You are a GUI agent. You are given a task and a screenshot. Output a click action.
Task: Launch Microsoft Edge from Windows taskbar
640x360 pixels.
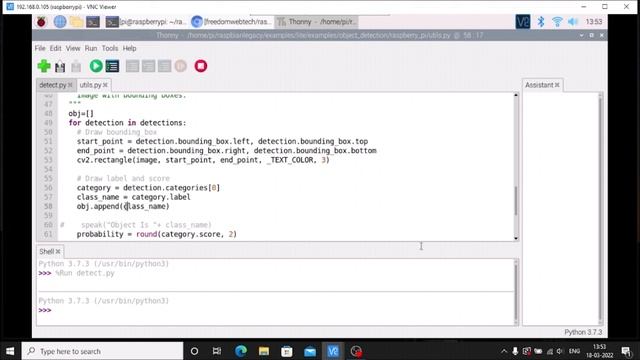tap(241, 351)
